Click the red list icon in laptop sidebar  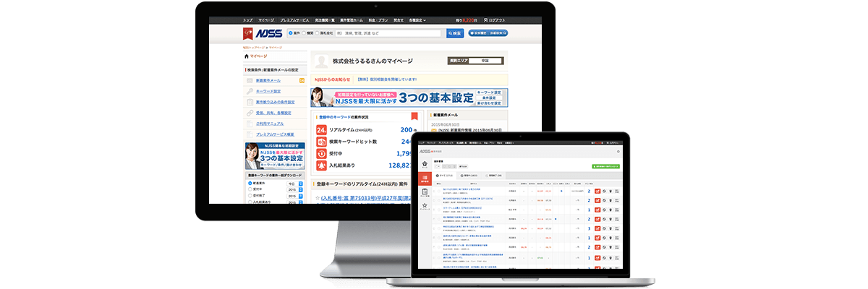point(425,178)
